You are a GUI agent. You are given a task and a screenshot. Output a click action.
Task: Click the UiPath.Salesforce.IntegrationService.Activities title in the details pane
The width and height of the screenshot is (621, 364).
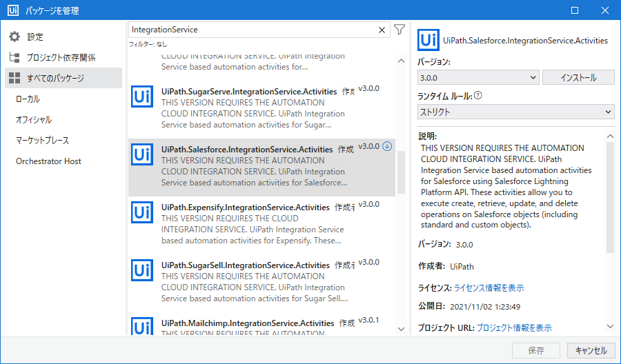(x=525, y=41)
